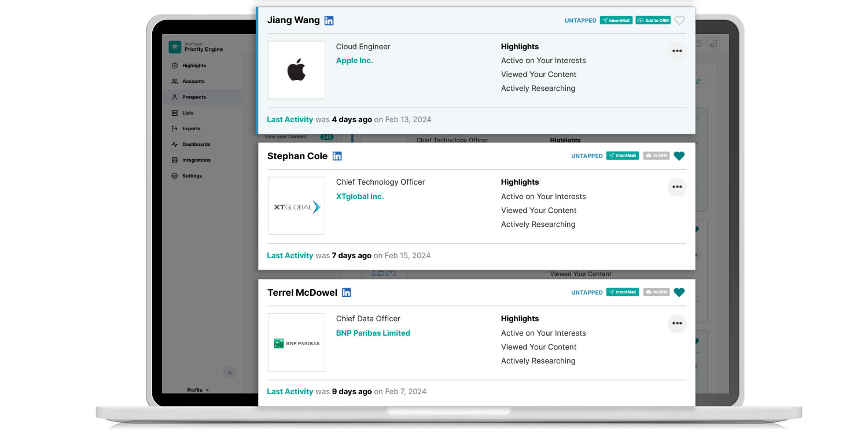Favorite Jiang Wang with the heart outline
The image size is (868, 441).
[679, 21]
